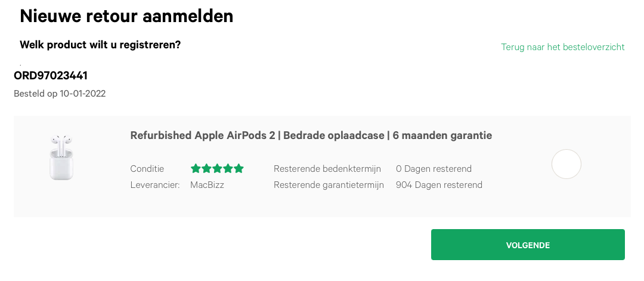The image size is (644, 281).
Task: Click the 0 Dagen resterend text
Action: pos(434,169)
